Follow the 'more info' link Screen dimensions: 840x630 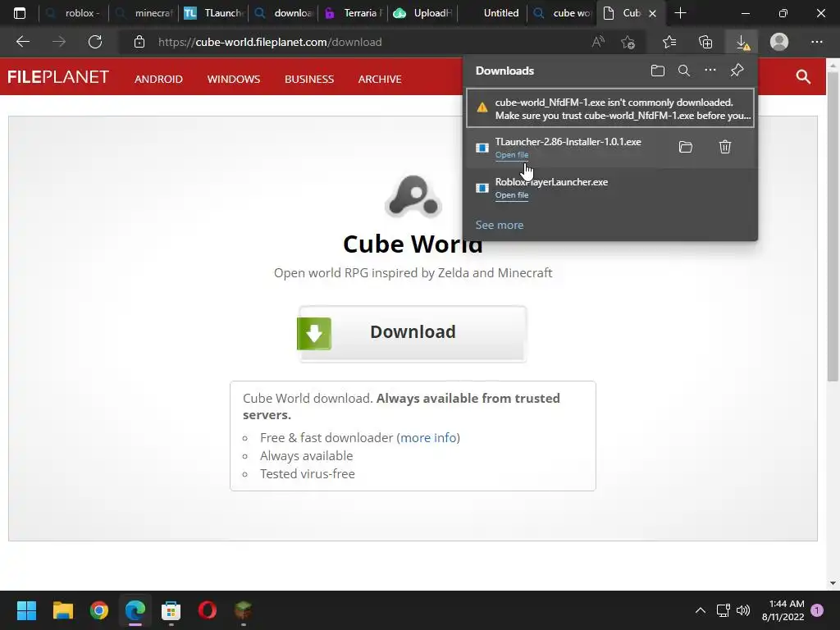click(x=428, y=438)
